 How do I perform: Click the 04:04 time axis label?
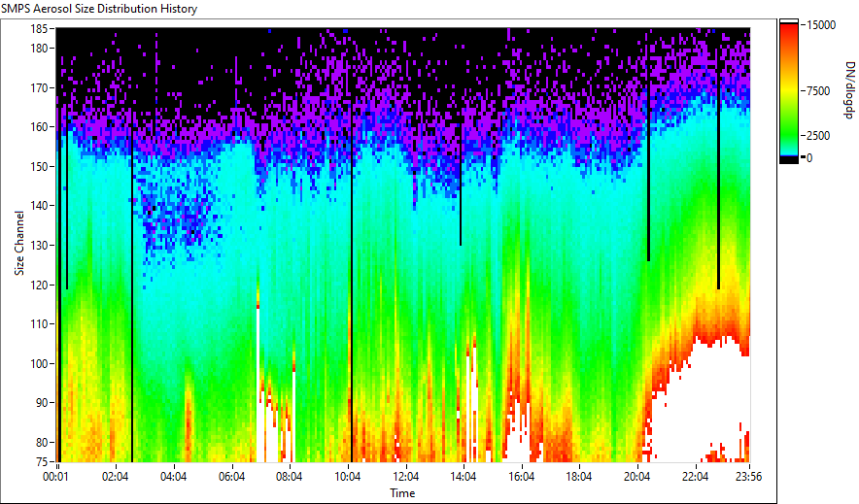[x=173, y=477]
